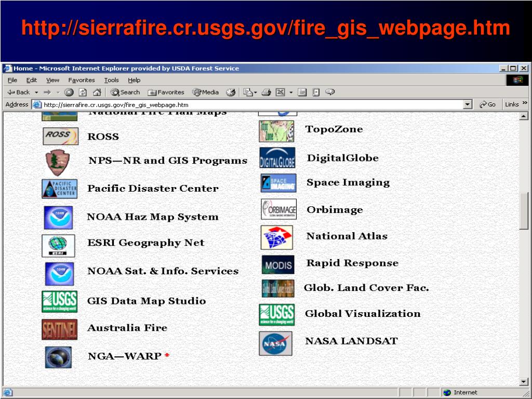Click the History icon in toolbar
532x399 pixels.
(231, 92)
